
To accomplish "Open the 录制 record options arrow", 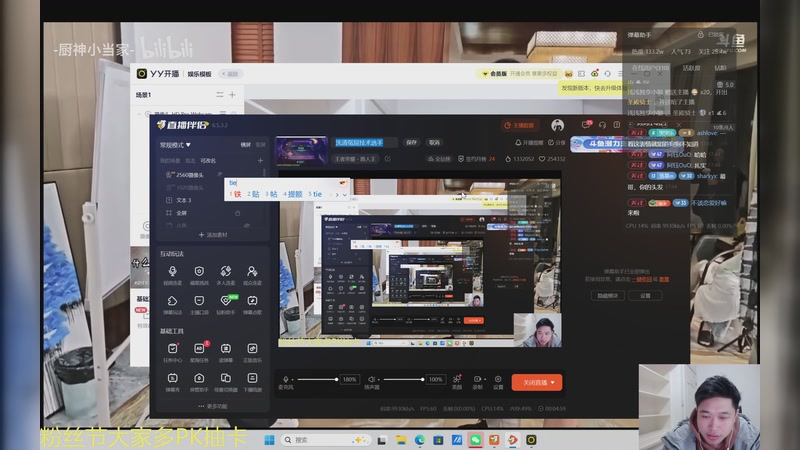I will pos(484,380).
